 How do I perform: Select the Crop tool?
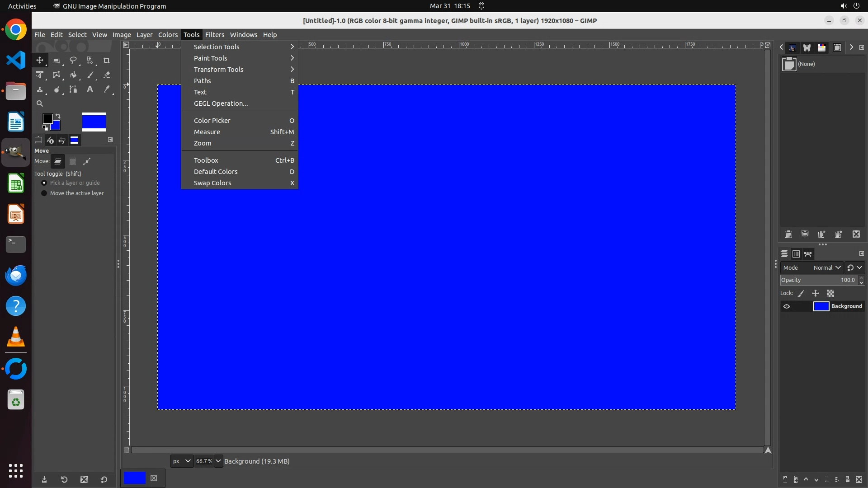click(106, 60)
